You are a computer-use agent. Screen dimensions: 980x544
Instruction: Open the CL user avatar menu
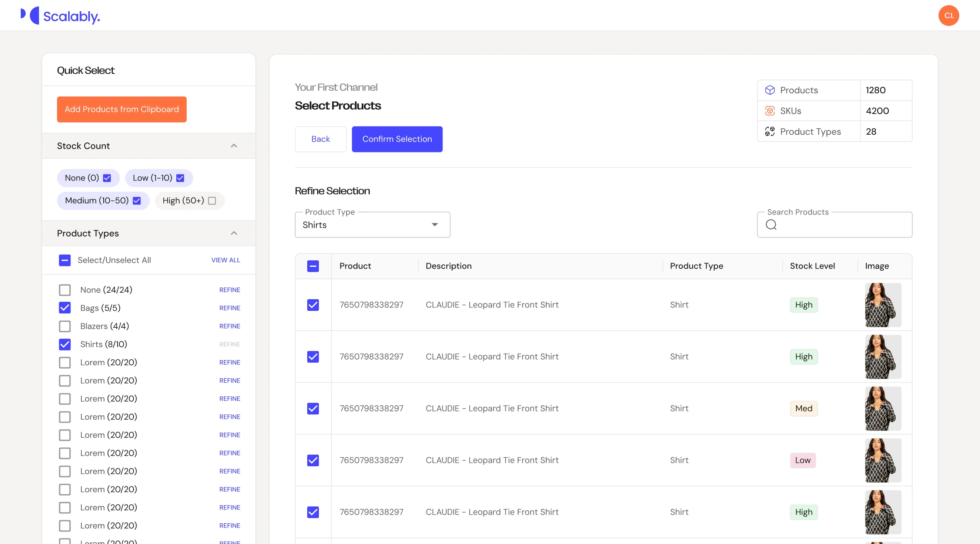[x=948, y=16]
